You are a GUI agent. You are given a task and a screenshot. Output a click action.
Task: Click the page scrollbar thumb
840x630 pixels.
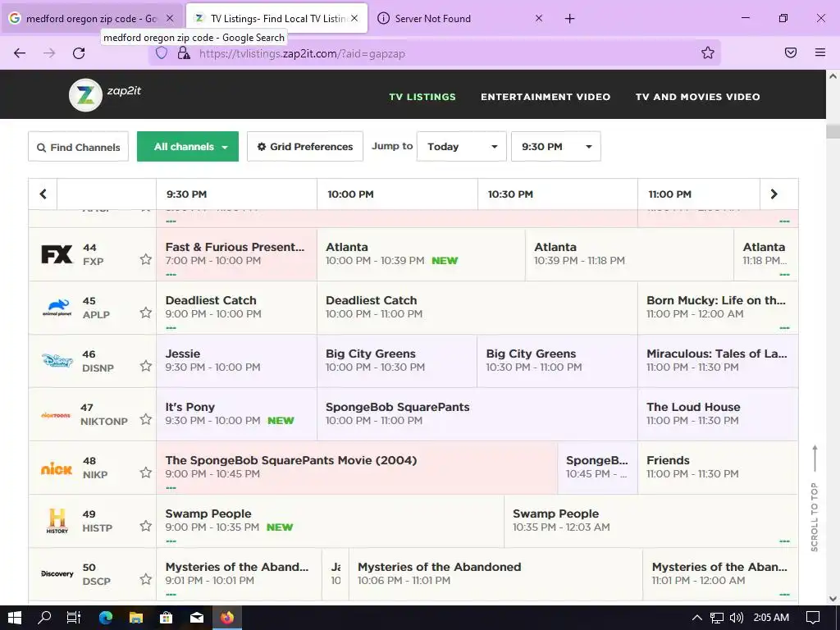833,131
